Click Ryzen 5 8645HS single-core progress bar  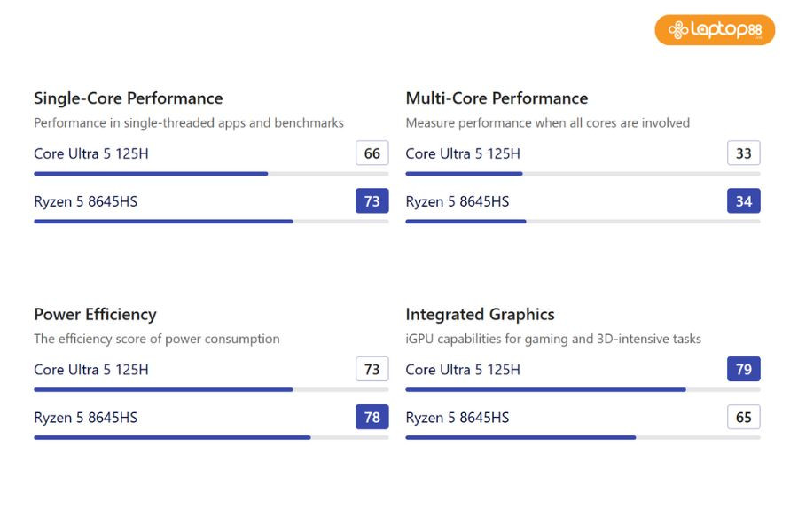point(211,222)
